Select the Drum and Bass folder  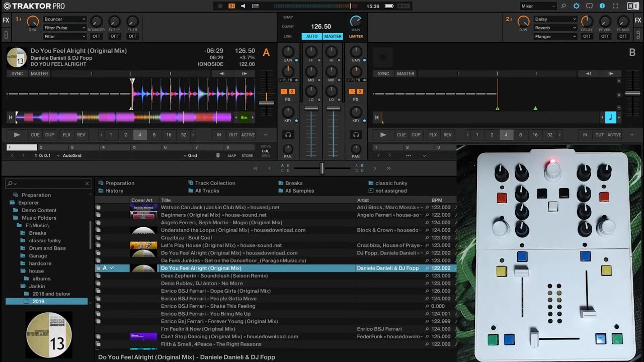[x=47, y=248]
